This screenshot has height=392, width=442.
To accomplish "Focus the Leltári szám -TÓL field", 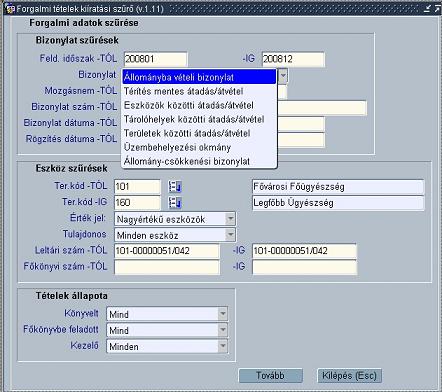I will (x=167, y=251).
